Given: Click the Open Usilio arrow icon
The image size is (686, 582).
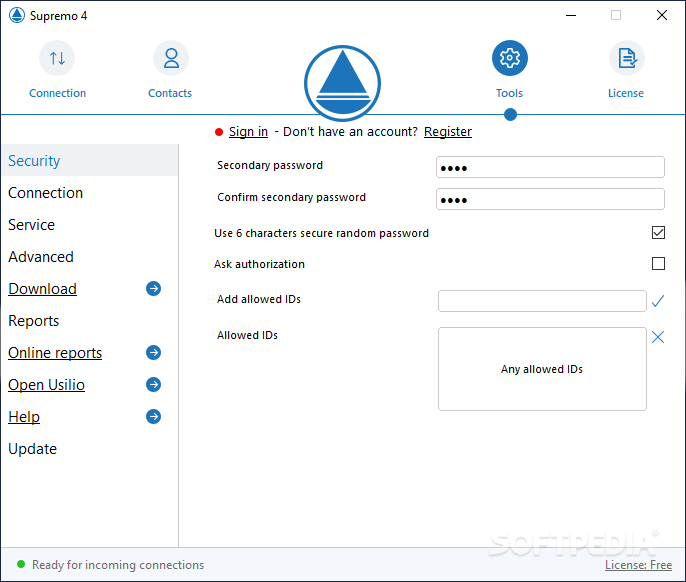Looking at the screenshot, I should [x=153, y=385].
